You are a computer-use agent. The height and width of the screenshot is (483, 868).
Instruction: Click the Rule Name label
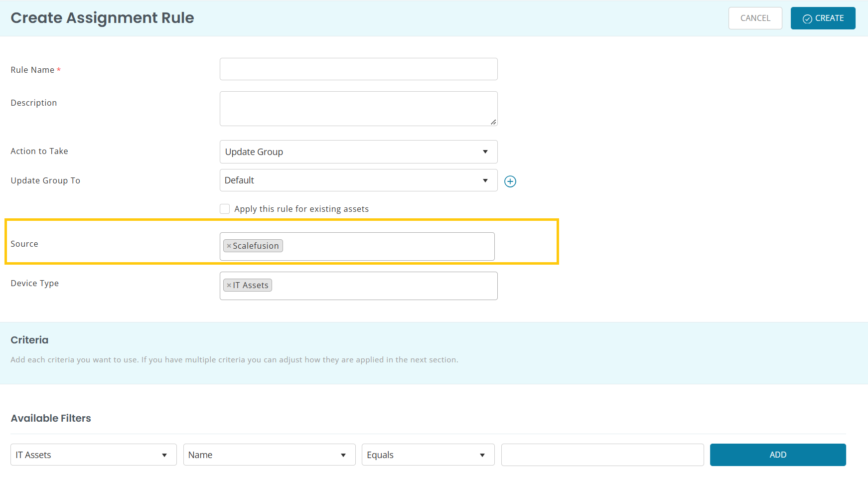(32, 70)
